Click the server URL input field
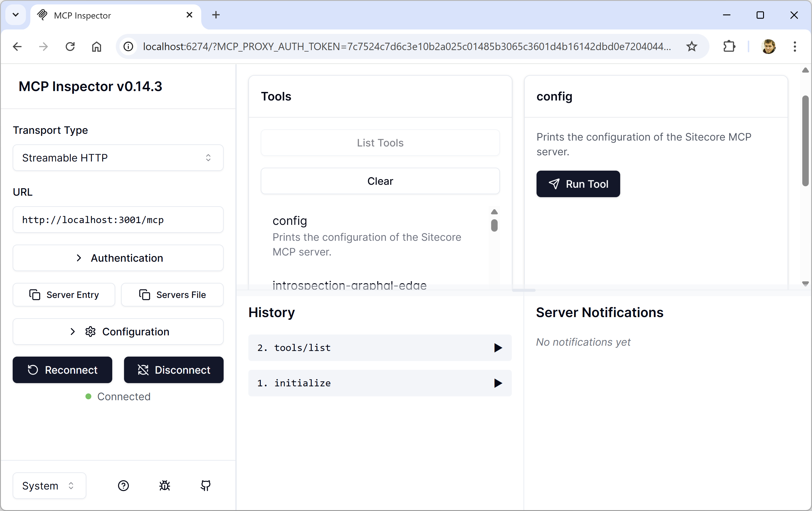 [x=118, y=220]
